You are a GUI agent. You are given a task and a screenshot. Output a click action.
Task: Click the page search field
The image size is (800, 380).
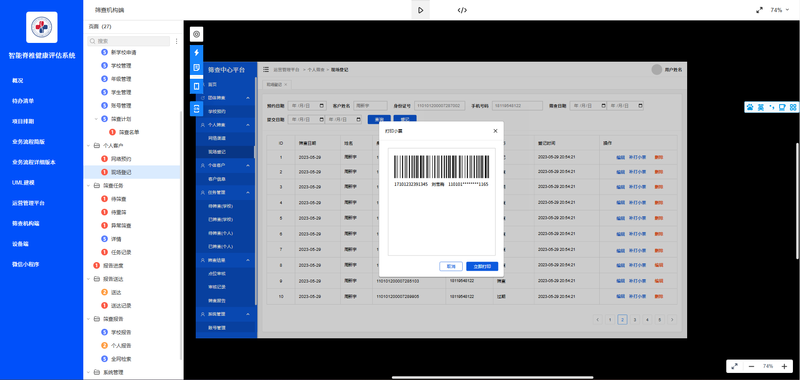129,41
